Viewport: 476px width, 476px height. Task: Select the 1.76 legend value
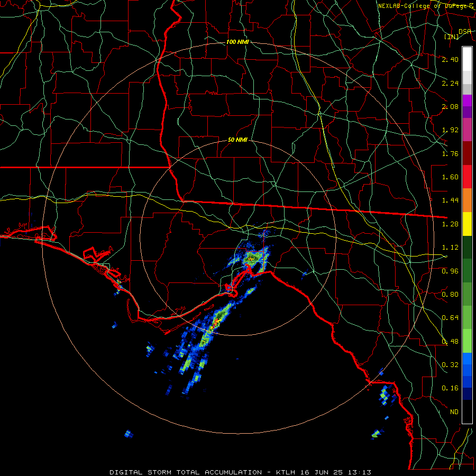click(x=450, y=153)
